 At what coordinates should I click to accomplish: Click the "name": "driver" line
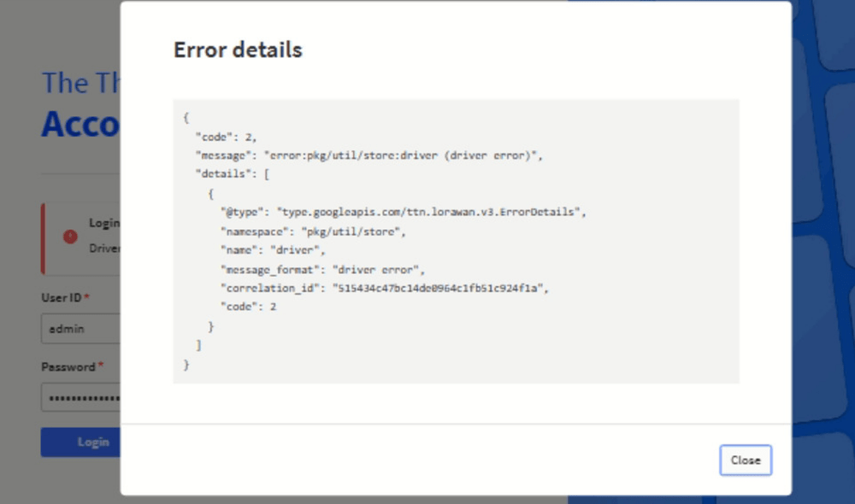[x=273, y=250]
